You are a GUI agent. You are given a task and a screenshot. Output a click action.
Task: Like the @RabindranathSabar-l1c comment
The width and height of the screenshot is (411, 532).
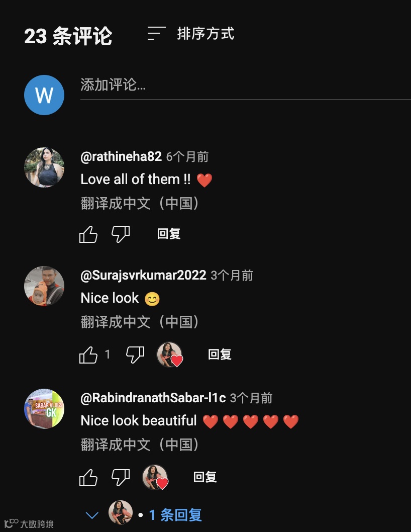pos(88,477)
